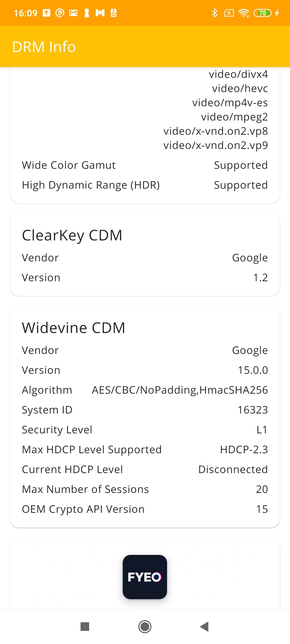This screenshot has height=644, width=290.
Task: Tap the FYEO app logo
Action: coord(145,577)
